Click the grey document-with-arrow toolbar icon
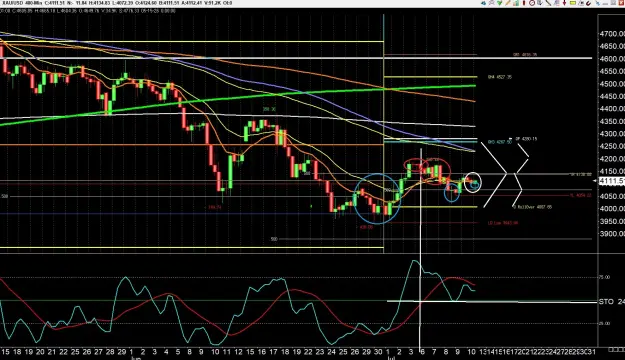This screenshot has height=360, width=625. point(540,3)
